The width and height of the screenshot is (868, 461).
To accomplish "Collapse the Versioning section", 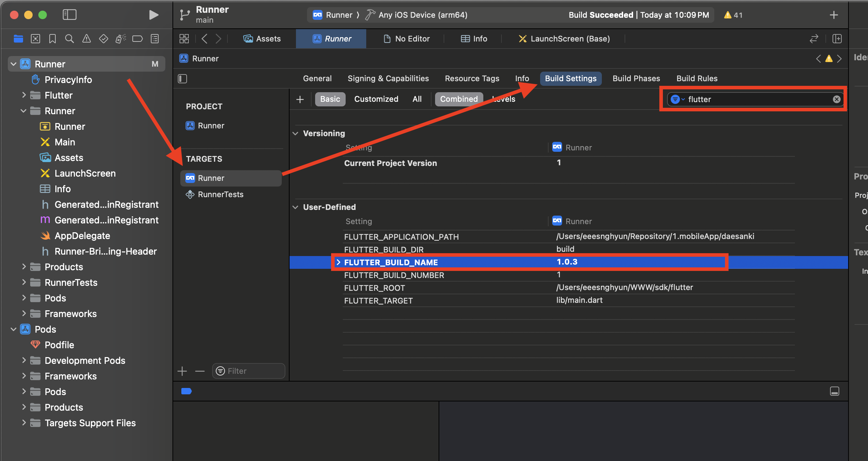I will point(295,133).
